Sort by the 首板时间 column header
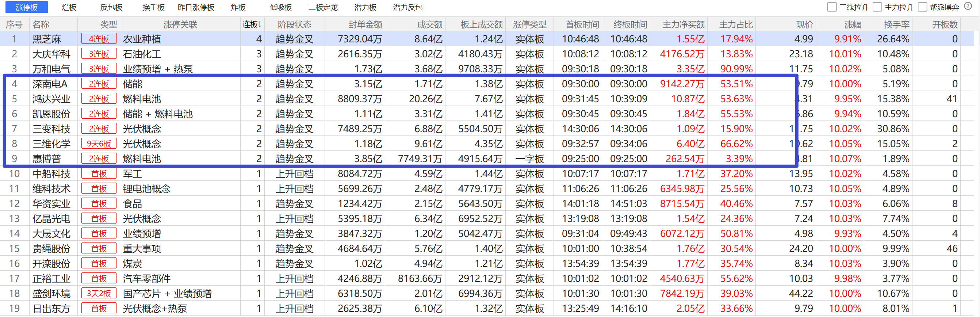Screen dimensions: 980x317 582,25
